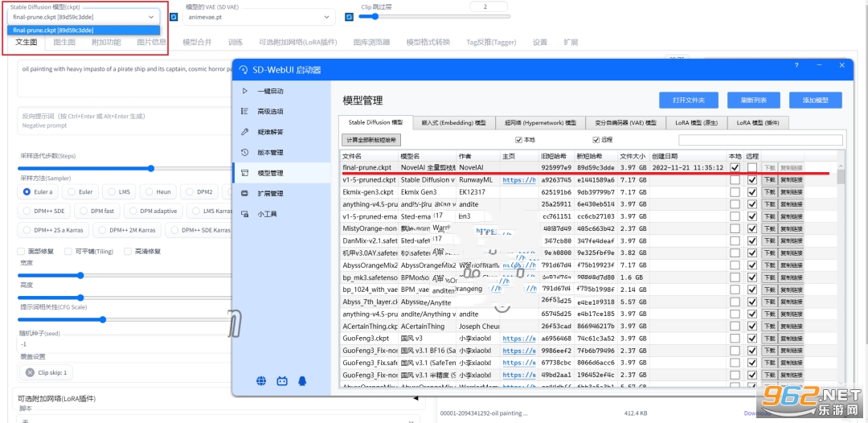Select the Euler a sampler
This screenshot has height=423, width=868.
click(39, 192)
